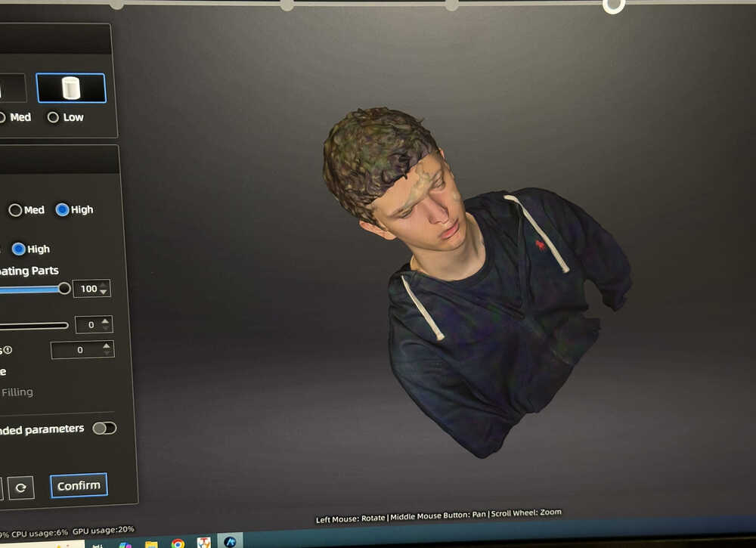Choose the Low radio option
The width and height of the screenshot is (756, 548).
(x=66, y=117)
